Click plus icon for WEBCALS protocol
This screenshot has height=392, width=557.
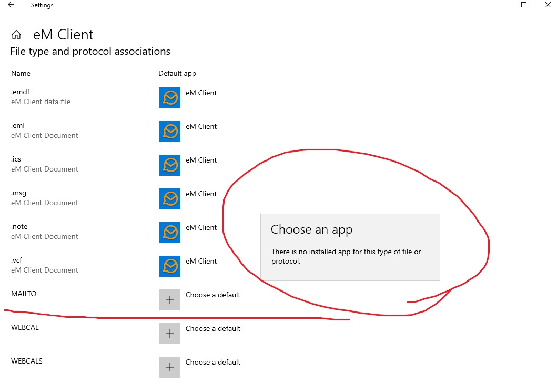pyautogui.click(x=170, y=367)
